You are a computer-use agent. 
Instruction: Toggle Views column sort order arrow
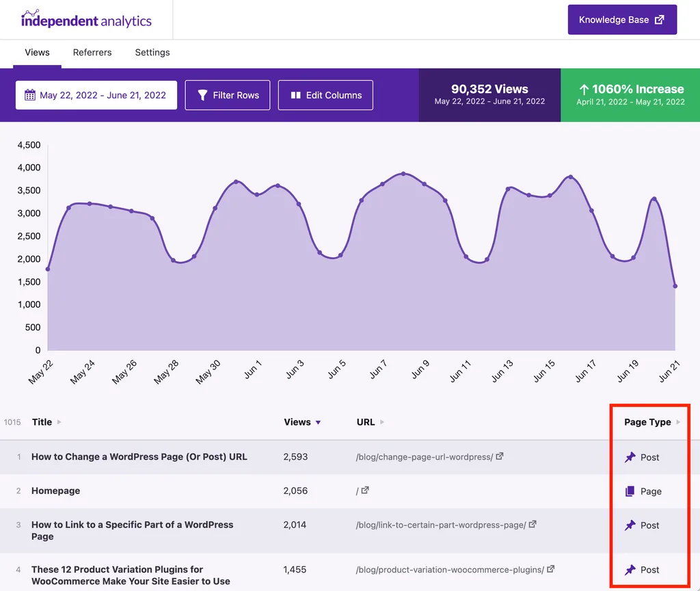[x=318, y=422]
